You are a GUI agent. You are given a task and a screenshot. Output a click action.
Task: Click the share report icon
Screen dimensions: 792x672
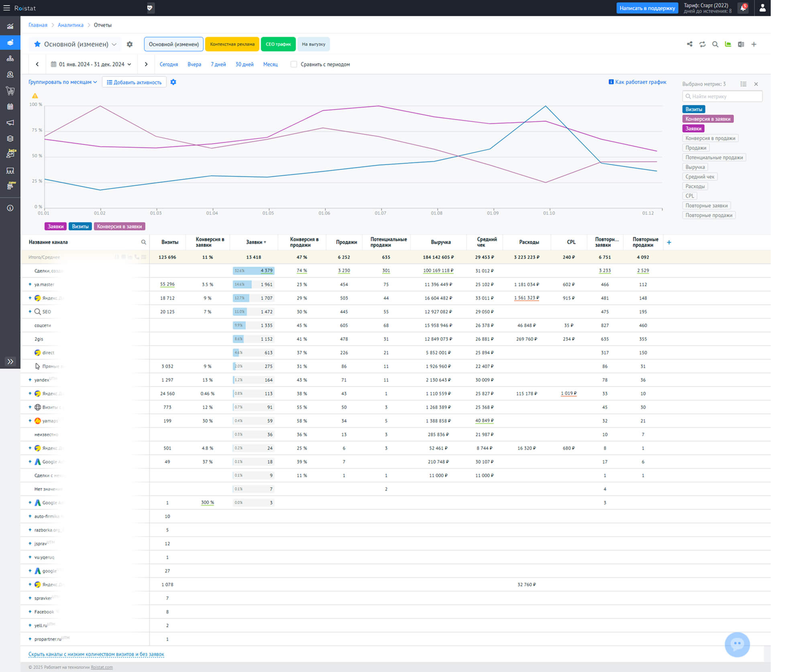689,44
